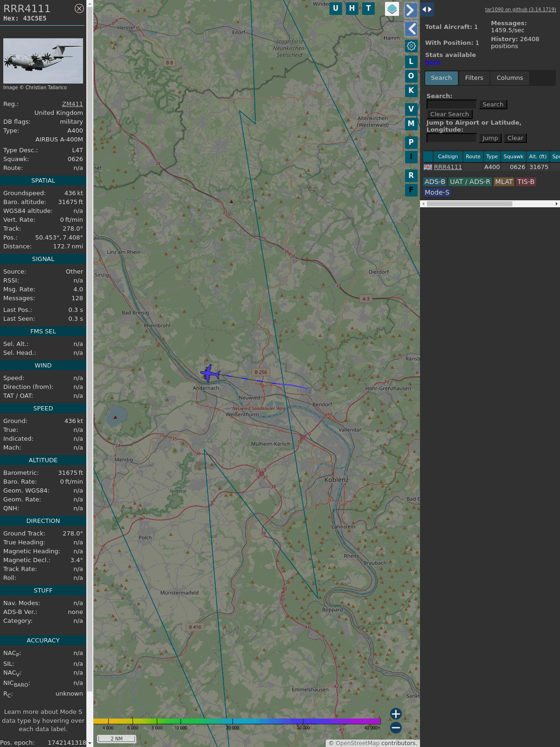The height and width of the screenshot is (747, 560).
Task: Open the settings gear icon
Action: pos(411,46)
